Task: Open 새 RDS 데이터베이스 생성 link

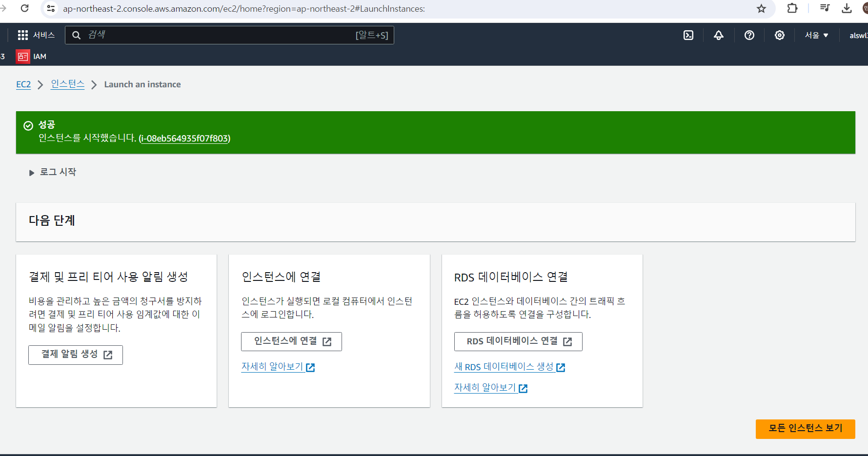Action: click(509, 367)
